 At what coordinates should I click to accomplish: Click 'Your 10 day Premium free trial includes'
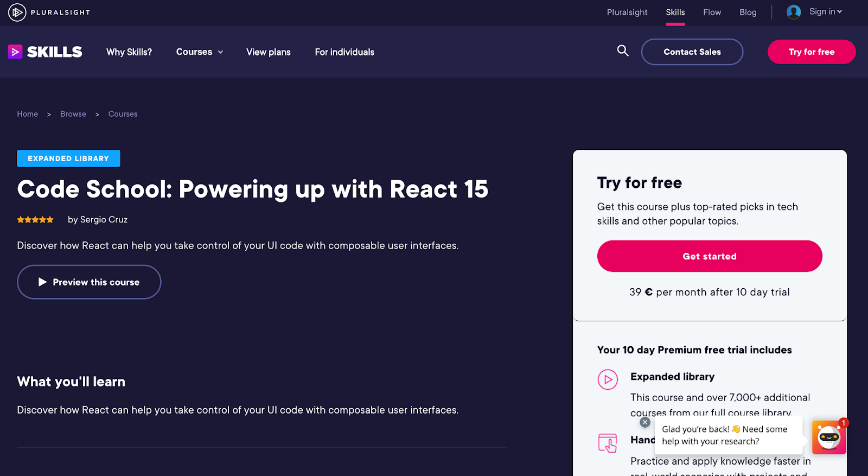(694, 350)
